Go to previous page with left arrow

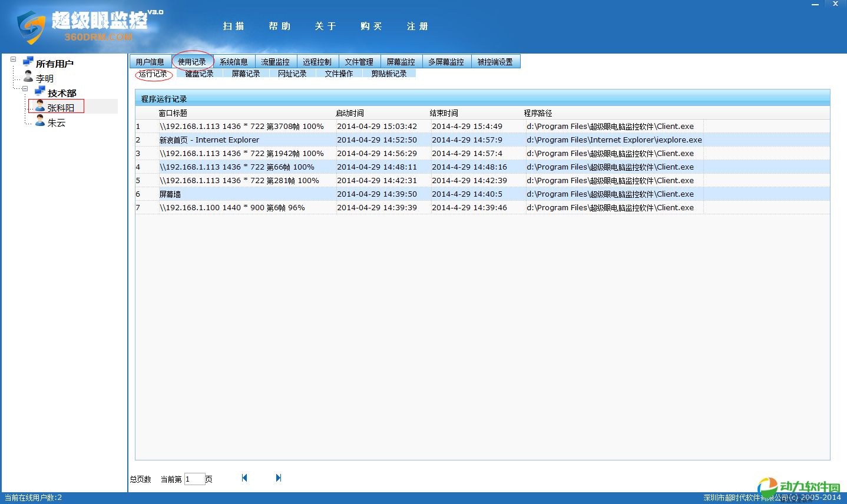point(244,478)
